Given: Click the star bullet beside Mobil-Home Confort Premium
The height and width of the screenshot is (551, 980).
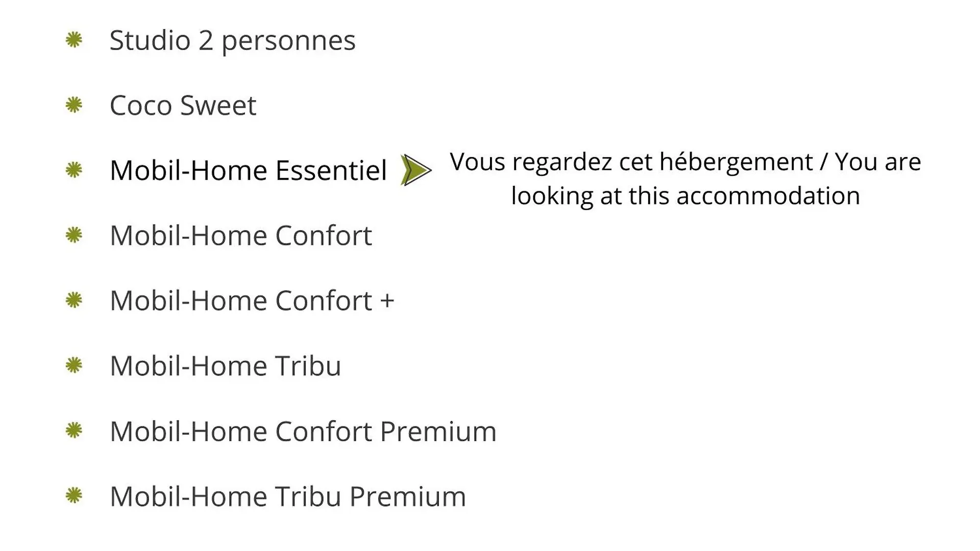Looking at the screenshot, I should coord(74,431).
